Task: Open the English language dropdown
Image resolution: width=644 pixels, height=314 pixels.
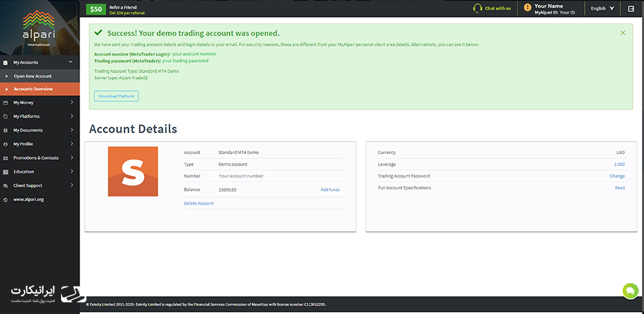Action: [x=603, y=8]
